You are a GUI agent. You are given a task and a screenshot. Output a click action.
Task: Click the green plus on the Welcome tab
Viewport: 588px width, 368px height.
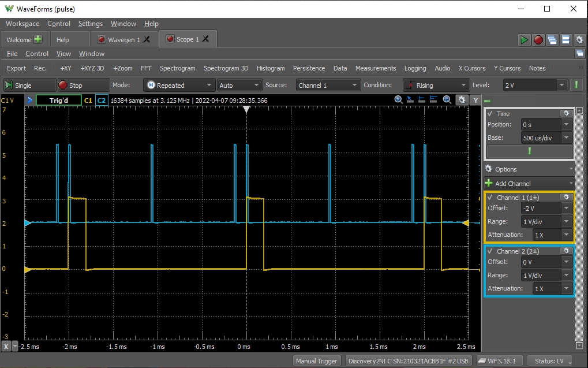pos(38,39)
